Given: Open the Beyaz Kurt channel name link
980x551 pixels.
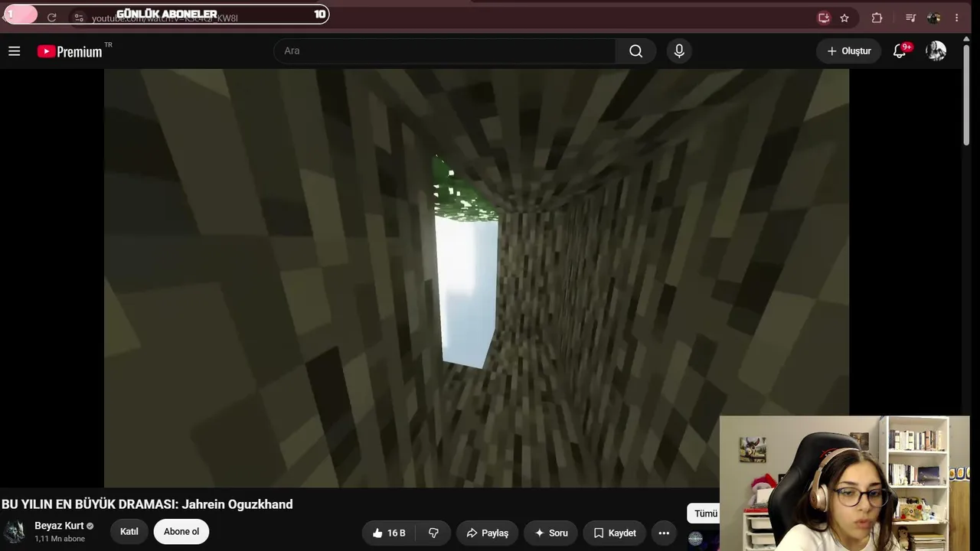Looking at the screenshot, I should pos(59,526).
